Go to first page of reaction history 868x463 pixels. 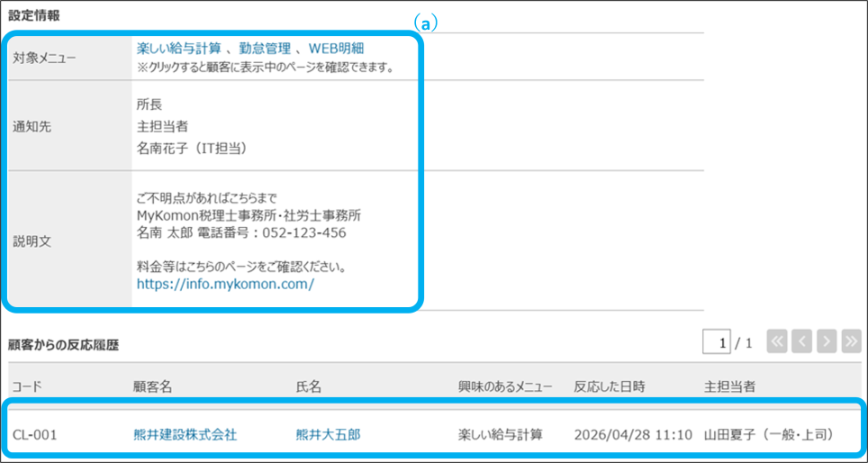(x=777, y=343)
